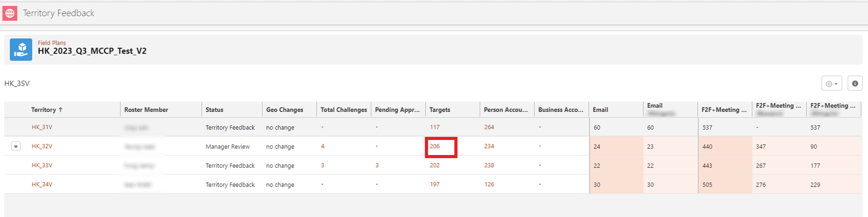Open territory HK_31V link
Screen dimensions: 868x217
42,127
